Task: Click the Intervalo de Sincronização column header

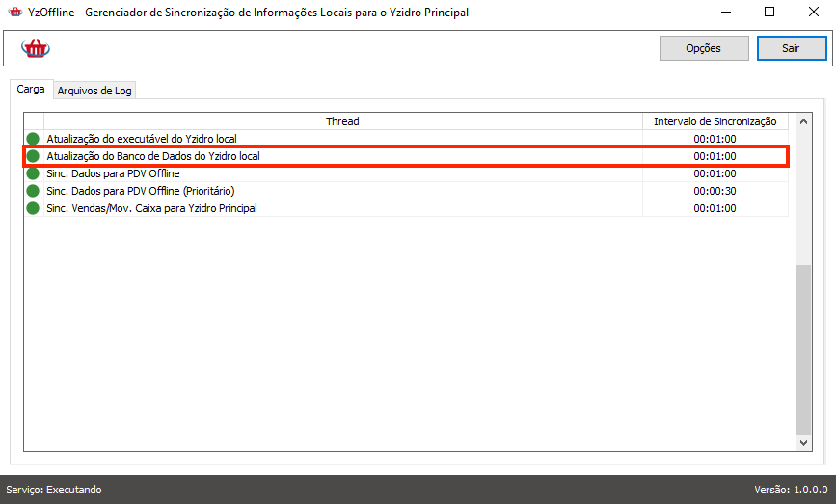Action: [x=715, y=121]
